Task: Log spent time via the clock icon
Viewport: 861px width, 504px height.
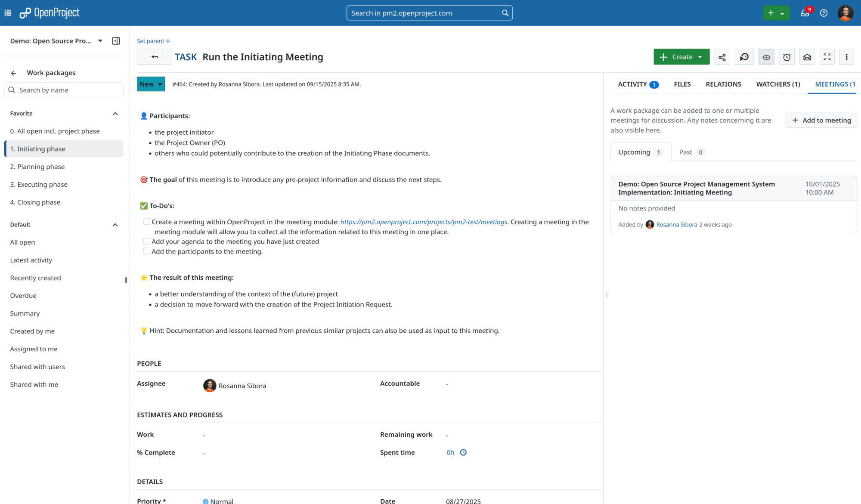Action: coord(464,452)
